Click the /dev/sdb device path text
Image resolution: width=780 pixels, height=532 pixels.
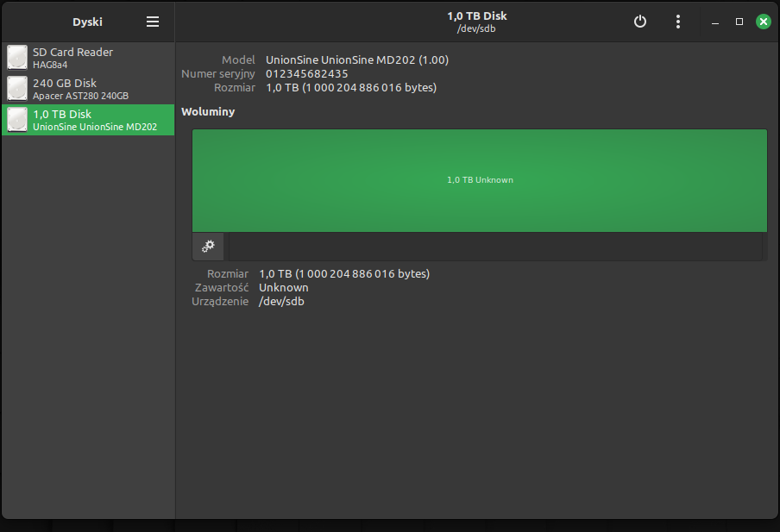click(x=282, y=301)
